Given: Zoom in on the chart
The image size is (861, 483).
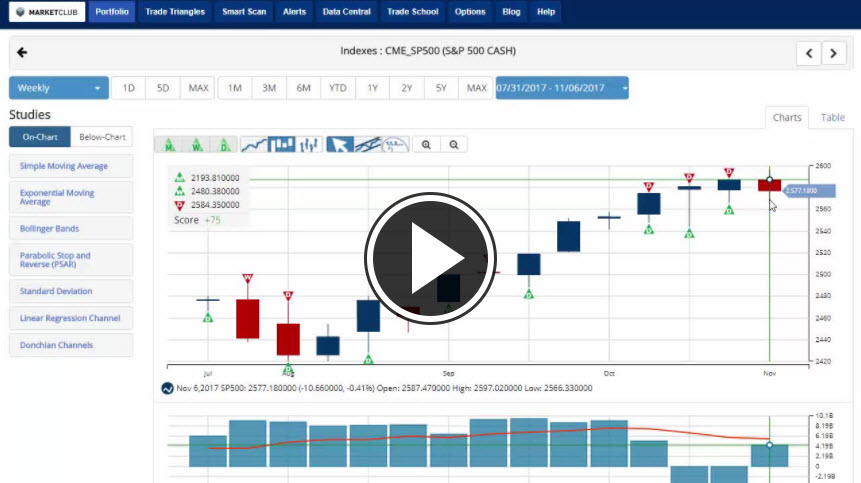Looking at the screenshot, I should tap(427, 145).
